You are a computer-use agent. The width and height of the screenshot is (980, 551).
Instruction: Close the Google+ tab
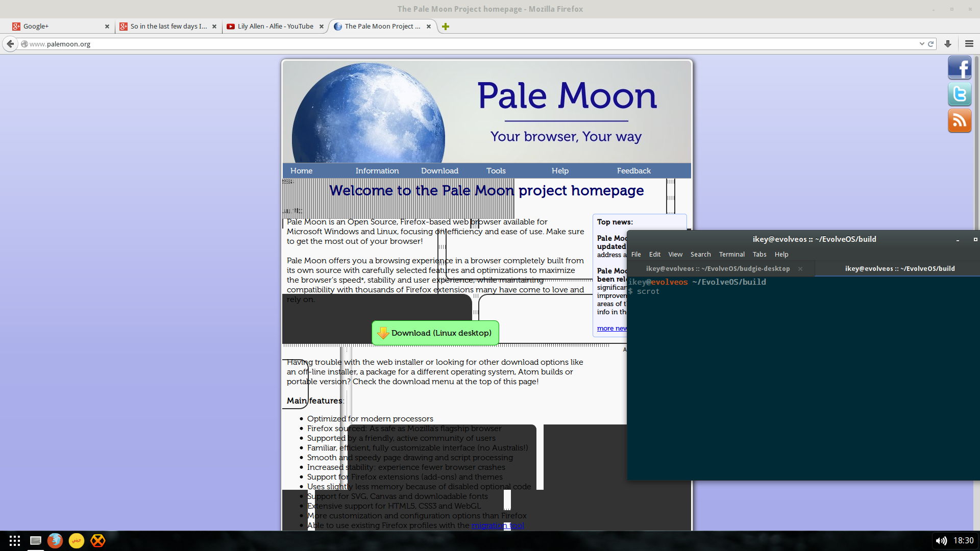(107, 27)
